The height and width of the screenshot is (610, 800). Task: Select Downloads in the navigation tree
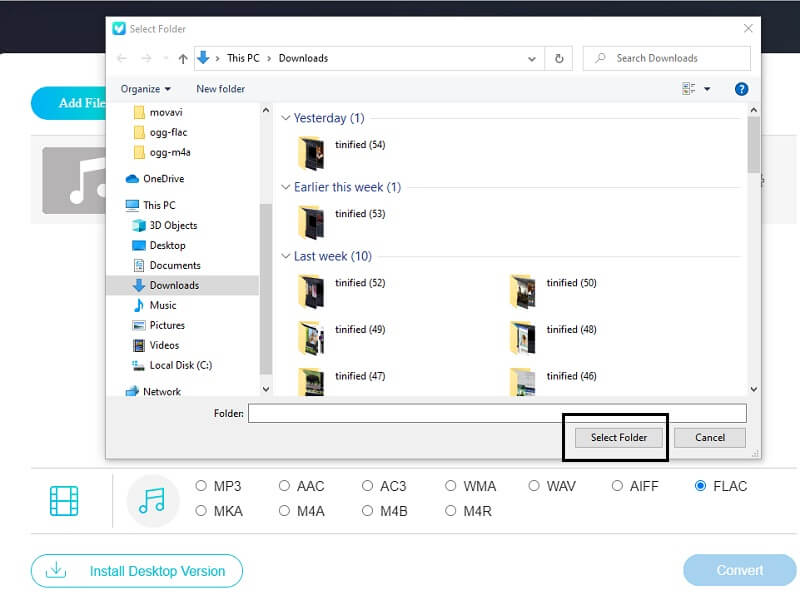(x=174, y=285)
